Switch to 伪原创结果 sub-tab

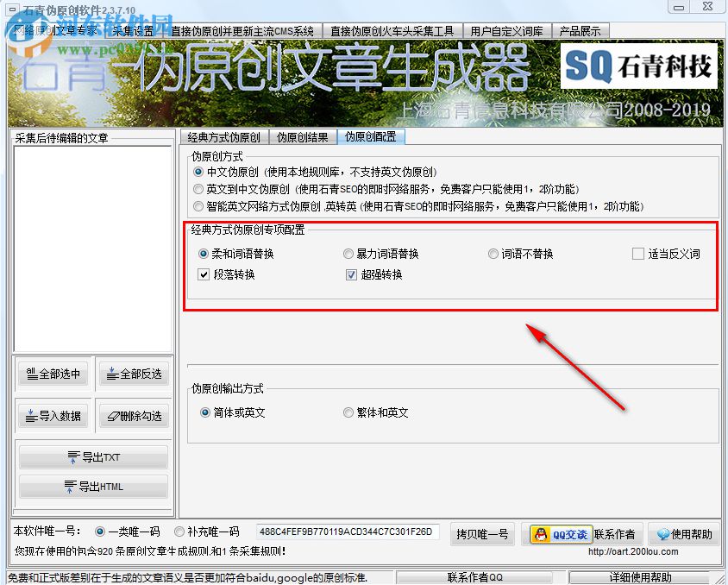point(302,137)
